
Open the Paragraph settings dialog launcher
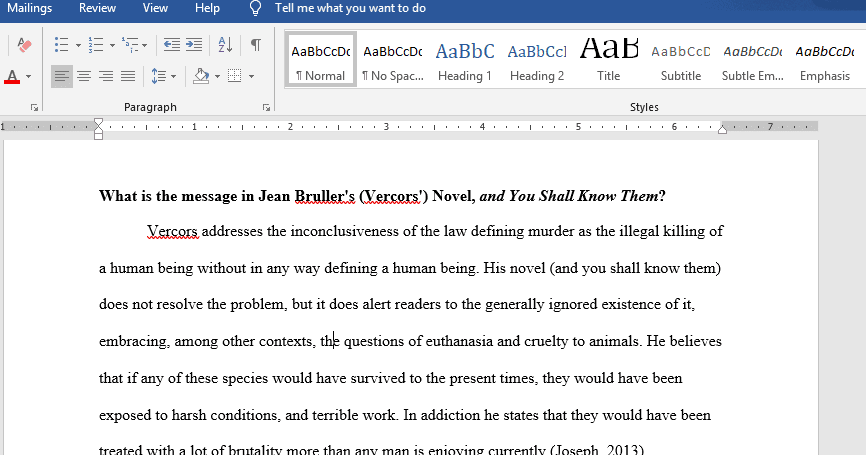266,108
